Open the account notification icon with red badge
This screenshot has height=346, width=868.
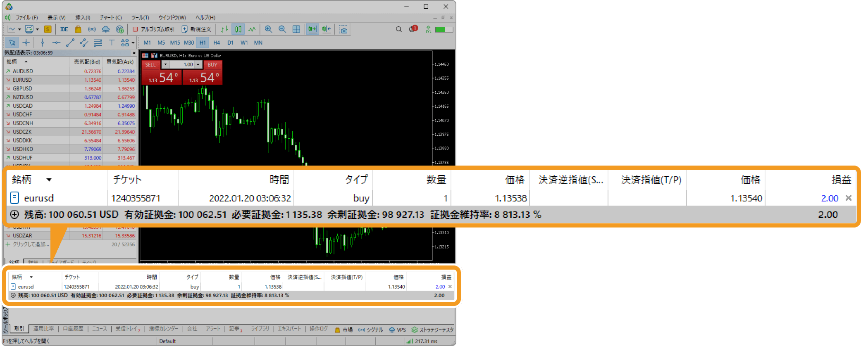pos(413,29)
